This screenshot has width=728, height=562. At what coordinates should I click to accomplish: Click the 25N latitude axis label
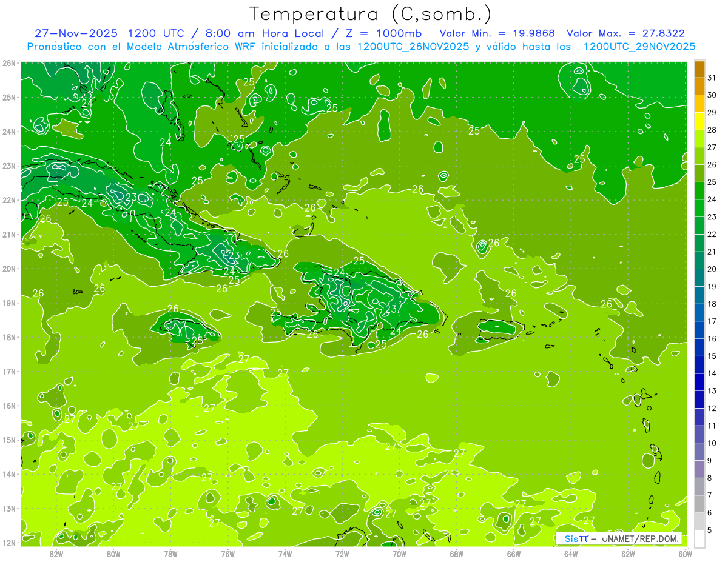[x=9, y=97]
